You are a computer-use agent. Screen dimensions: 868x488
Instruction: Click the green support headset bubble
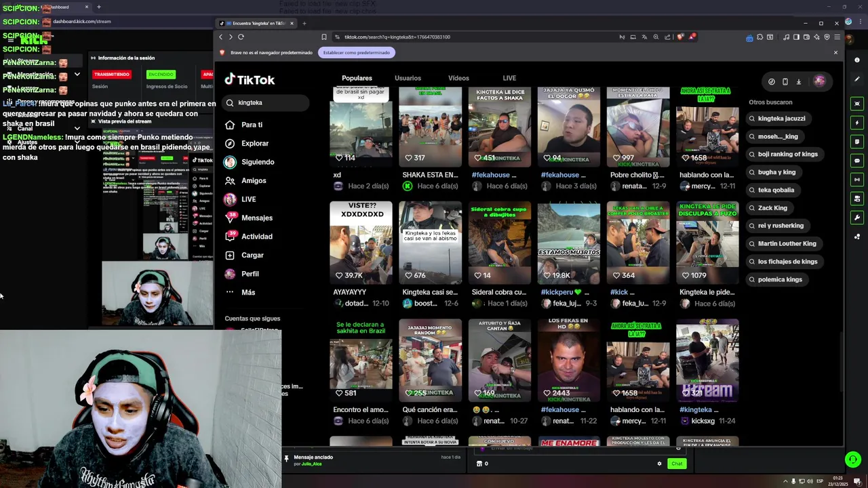pyautogui.click(x=852, y=460)
